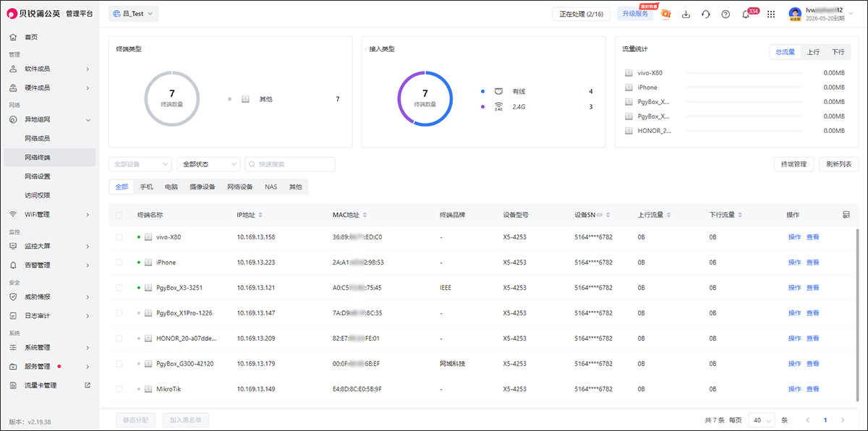Click the refresh icon in the top bar

click(x=705, y=14)
